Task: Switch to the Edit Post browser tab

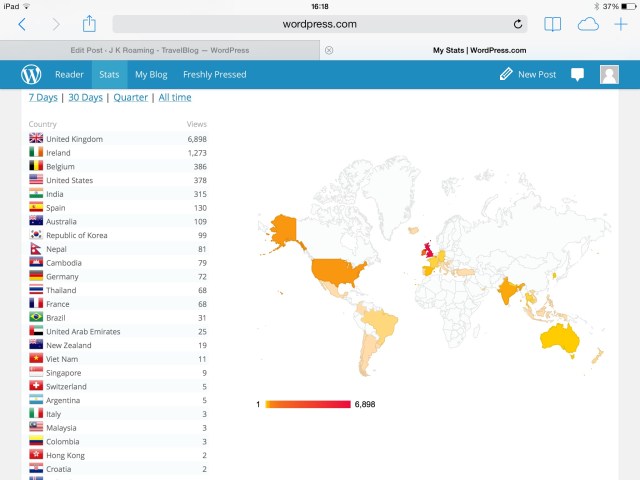Action: [x=160, y=50]
